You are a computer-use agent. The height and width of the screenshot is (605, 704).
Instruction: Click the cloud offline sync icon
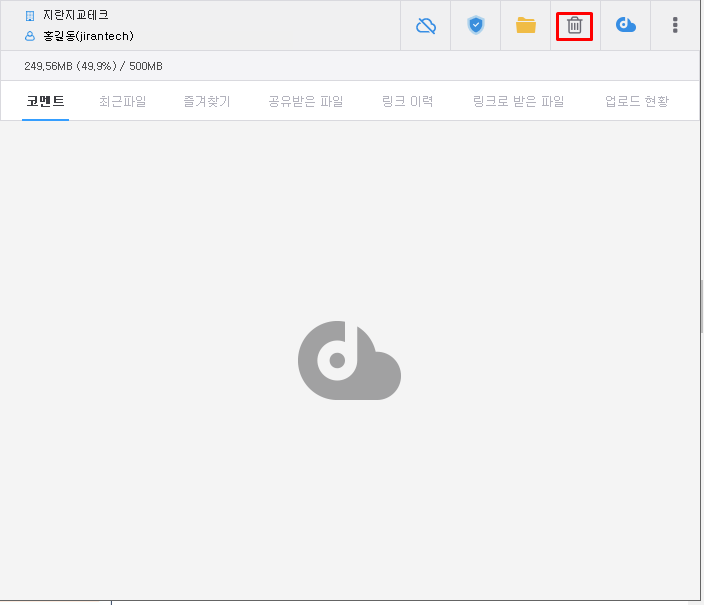[x=426, y=25]
